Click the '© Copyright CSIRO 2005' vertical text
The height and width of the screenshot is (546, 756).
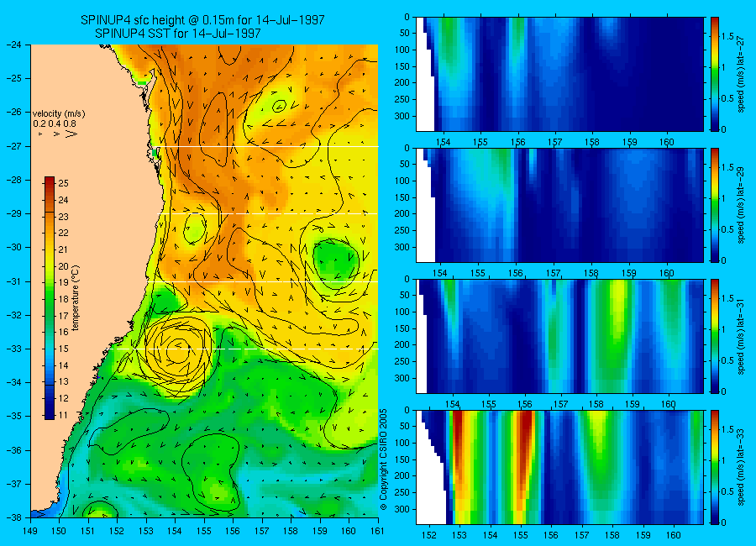(384, 459)
